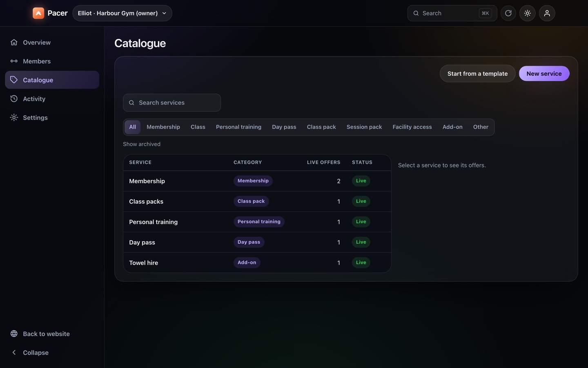Select the Class packs service row

pyautogui.click(x=257, y=202)
